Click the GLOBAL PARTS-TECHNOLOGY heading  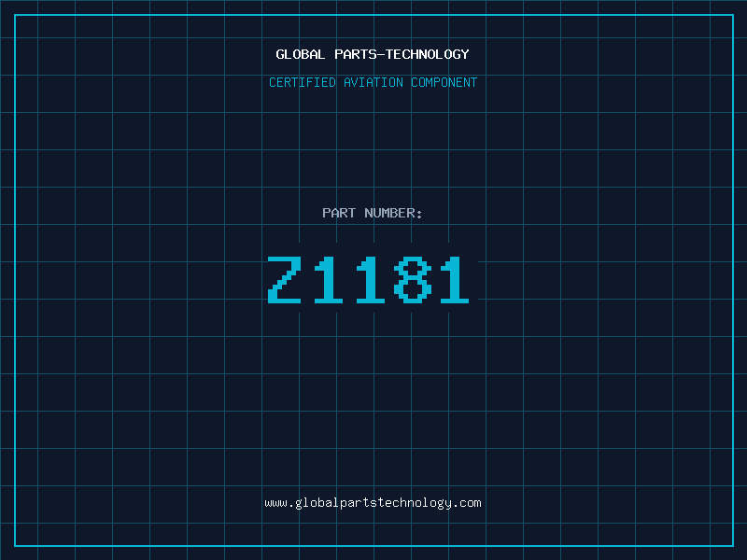tap(373, 54)
